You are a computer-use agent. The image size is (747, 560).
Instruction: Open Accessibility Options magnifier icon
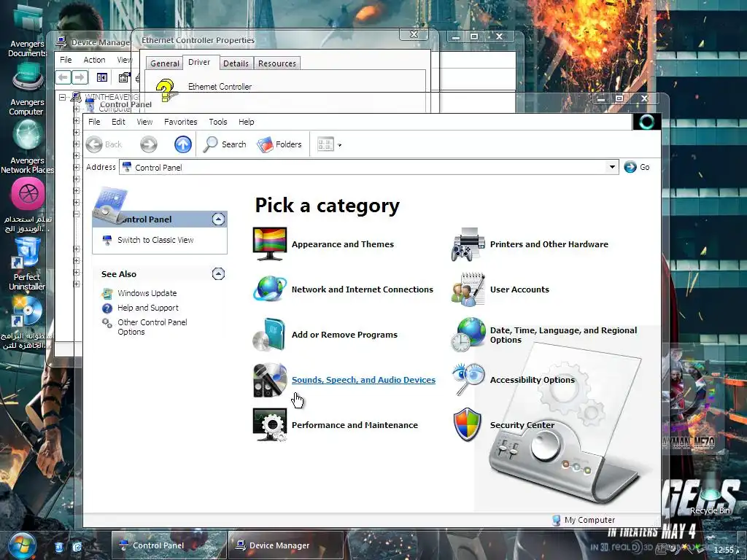(x=468, y=379)
